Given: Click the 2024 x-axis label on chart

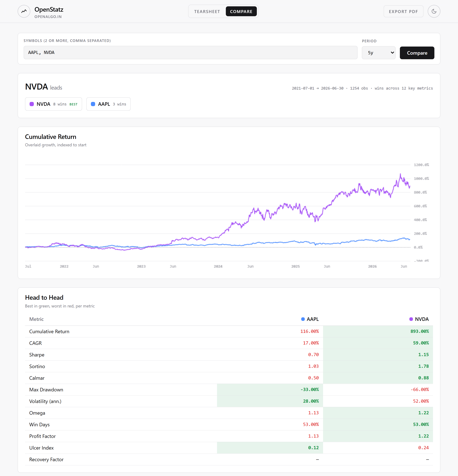Looking at the screenshot, I should tap(218, 266).
